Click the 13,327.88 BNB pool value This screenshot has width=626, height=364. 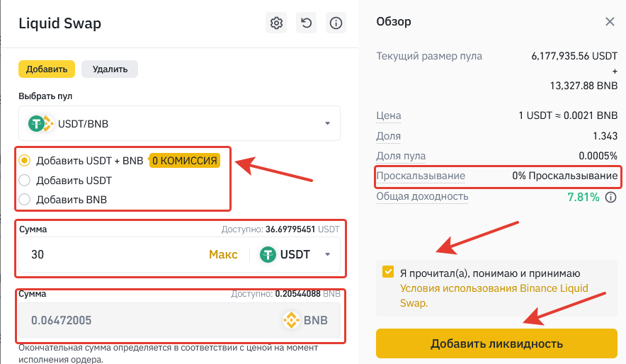pyautogui.click(x=584, y=86)
